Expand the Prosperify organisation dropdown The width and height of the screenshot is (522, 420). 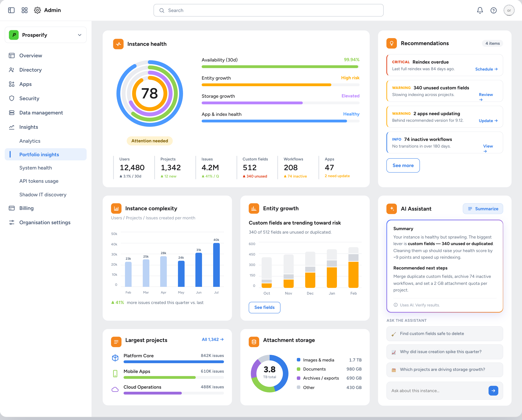click(45, 35)
